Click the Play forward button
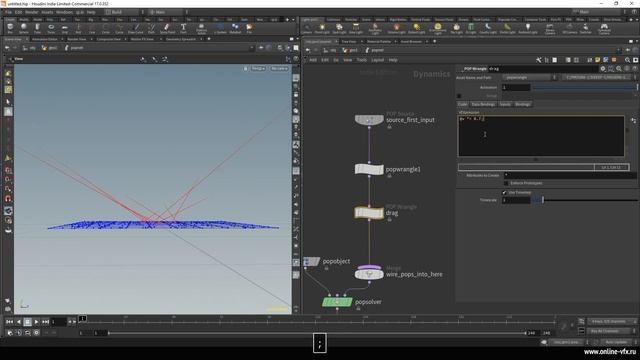This screenshot has height=360, width=640. pyautogui.click(x=36, y=322)
